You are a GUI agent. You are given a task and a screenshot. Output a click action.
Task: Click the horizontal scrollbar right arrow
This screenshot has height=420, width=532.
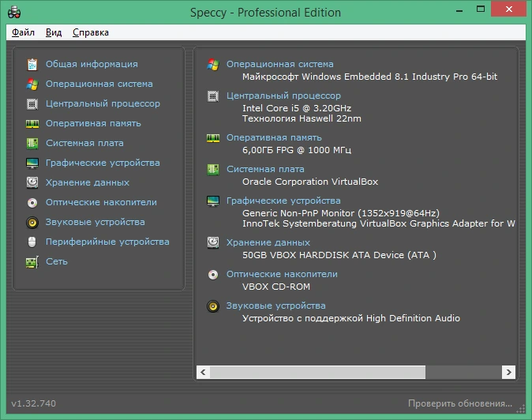coord(508,372)
